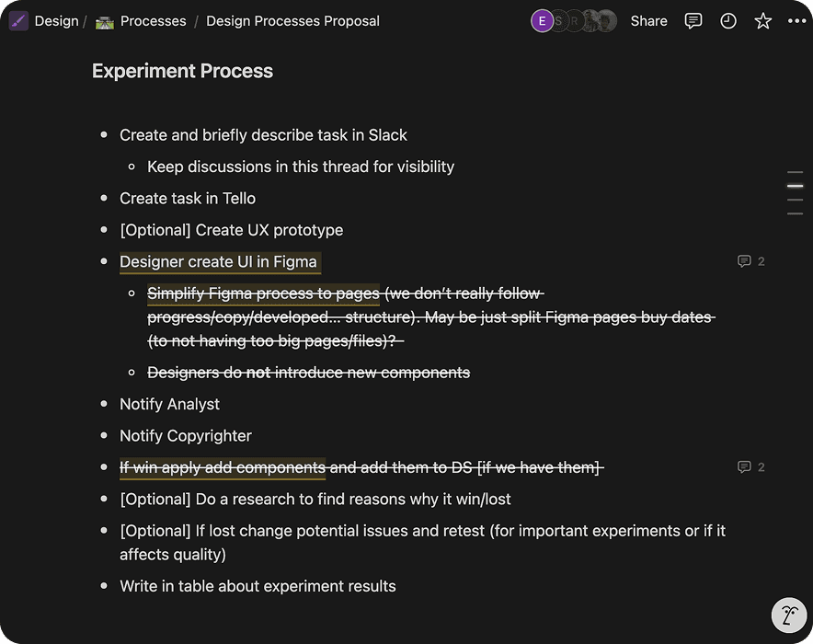Click the Share button
This screenshot has height=644, width=813.
[648, 21]
